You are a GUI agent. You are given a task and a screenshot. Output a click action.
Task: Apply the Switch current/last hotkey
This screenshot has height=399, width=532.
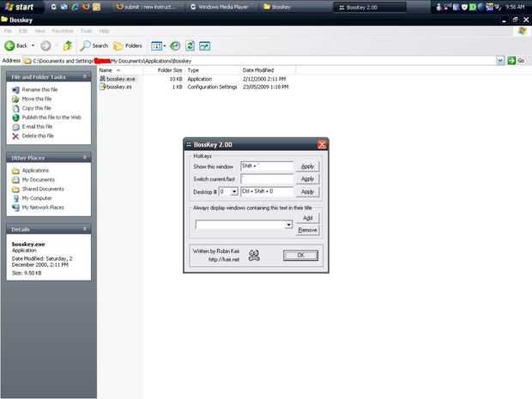coord(307,178)
